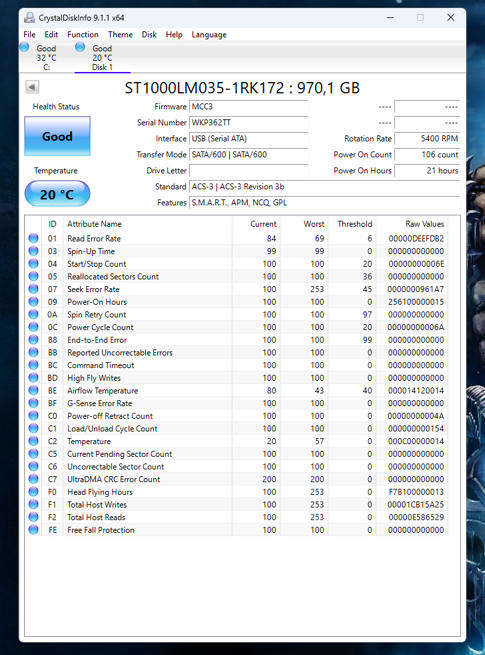Click the Power-On Hours raw value 256100000015
The height and width of the screenshot is (655, 485).
(416, 302)
